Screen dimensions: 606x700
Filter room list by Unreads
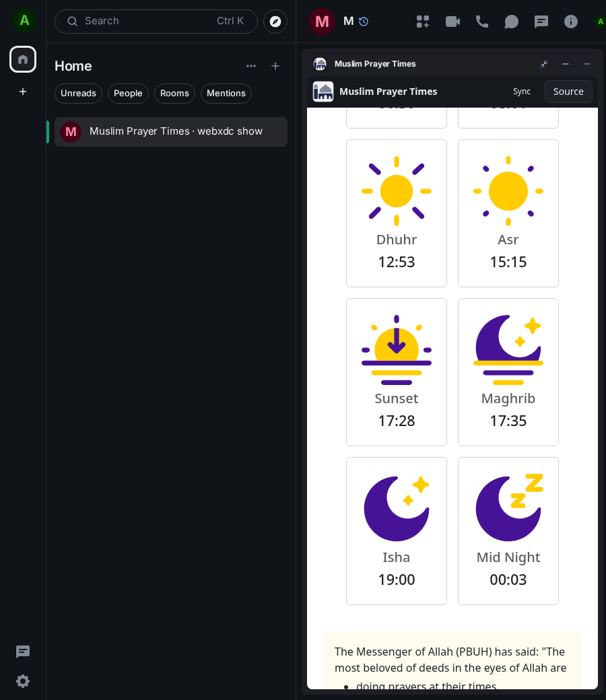tap(78, 94)
